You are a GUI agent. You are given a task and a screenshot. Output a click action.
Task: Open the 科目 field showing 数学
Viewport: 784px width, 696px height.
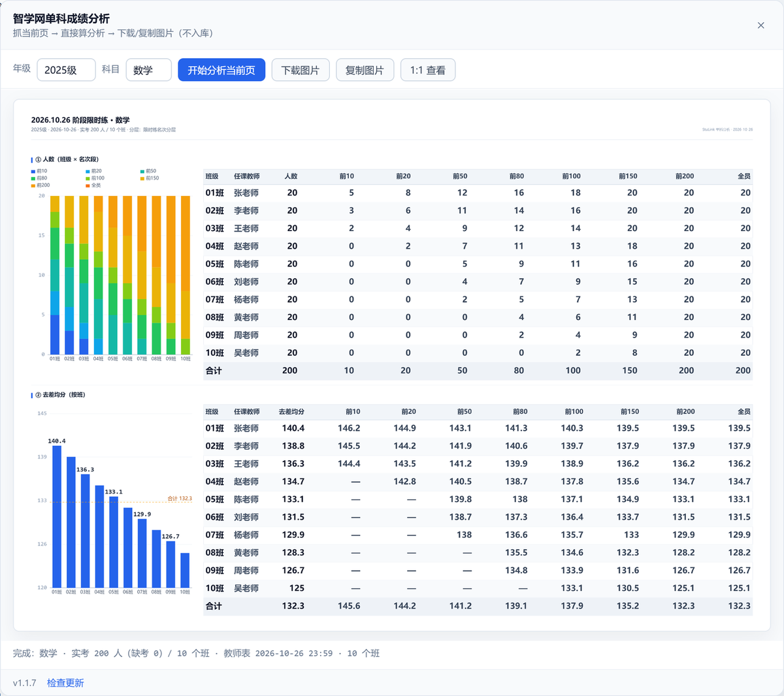[148, 70]
